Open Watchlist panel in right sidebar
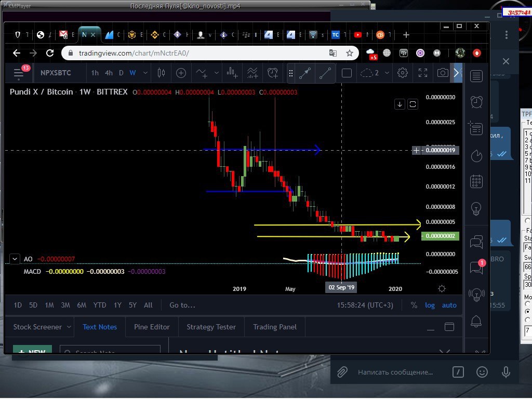 476,76
